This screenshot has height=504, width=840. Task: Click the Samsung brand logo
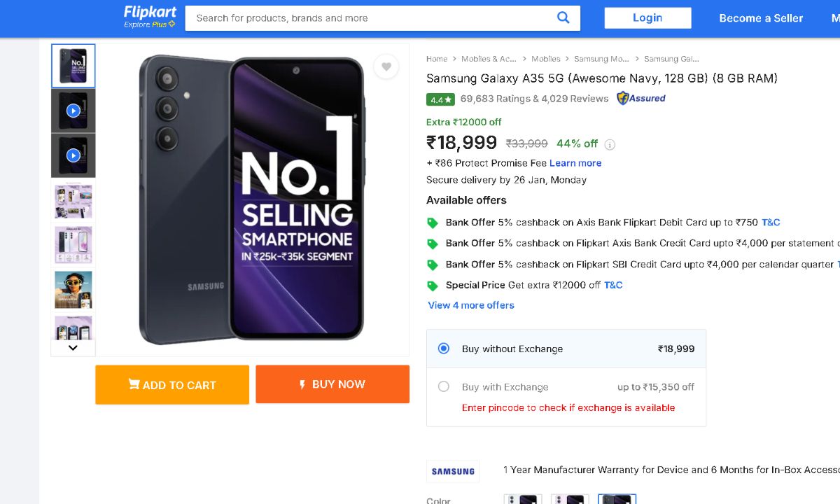tap(453, 471)
